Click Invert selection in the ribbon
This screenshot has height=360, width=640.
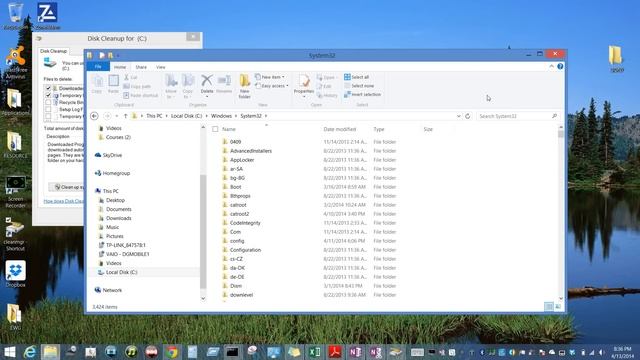point(362,94)
